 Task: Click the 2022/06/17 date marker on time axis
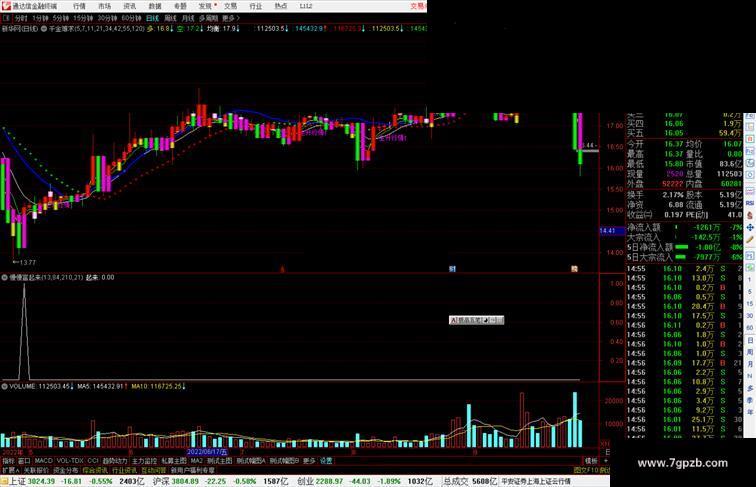pyautogui.click(x=206, y=452)
